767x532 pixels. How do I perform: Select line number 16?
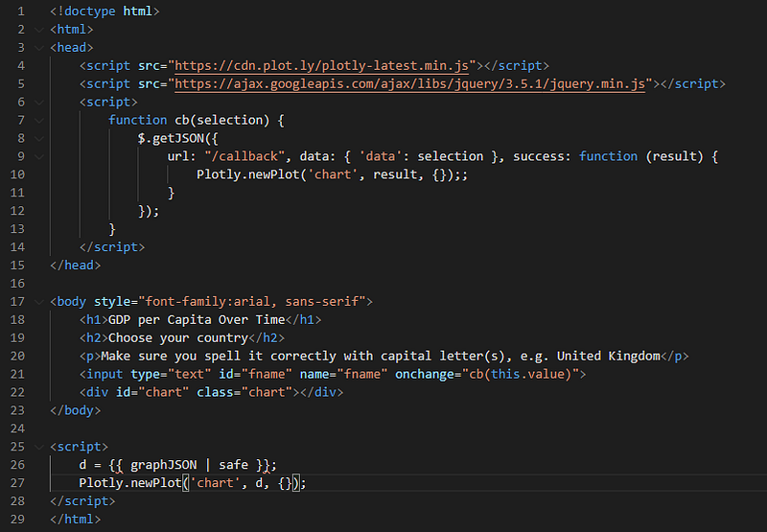17,284
